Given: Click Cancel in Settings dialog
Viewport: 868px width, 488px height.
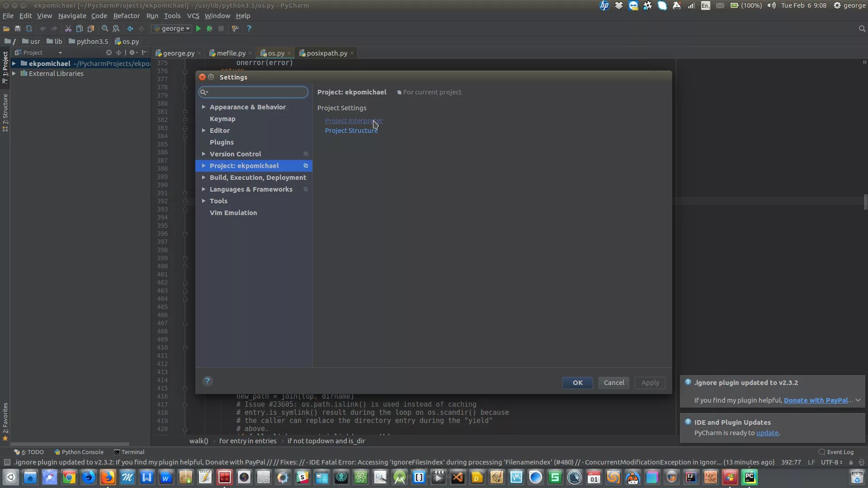Looking at the screenshot, I should pyautogui.click(x=613, y=383).
